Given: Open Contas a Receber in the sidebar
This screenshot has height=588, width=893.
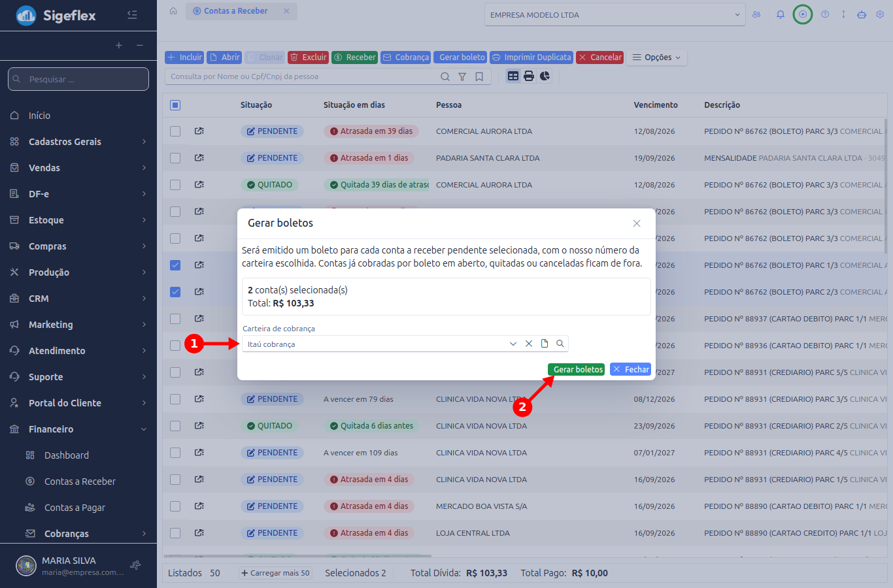Looking at the screenshot, I should pyautogui.click(x=78, y=482).
